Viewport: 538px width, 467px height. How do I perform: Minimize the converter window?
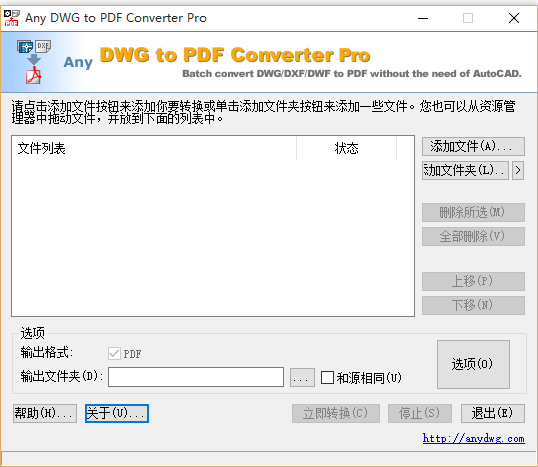click(x=423, y=18)
